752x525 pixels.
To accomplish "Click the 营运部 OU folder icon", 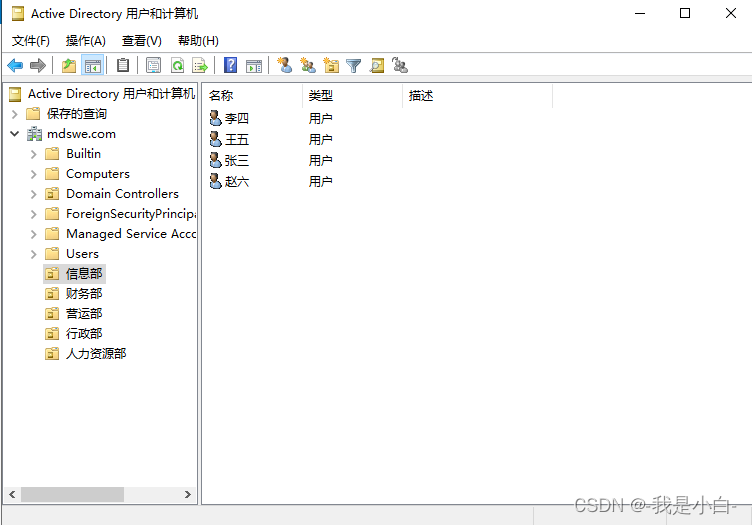I will [x=52, y=314].
